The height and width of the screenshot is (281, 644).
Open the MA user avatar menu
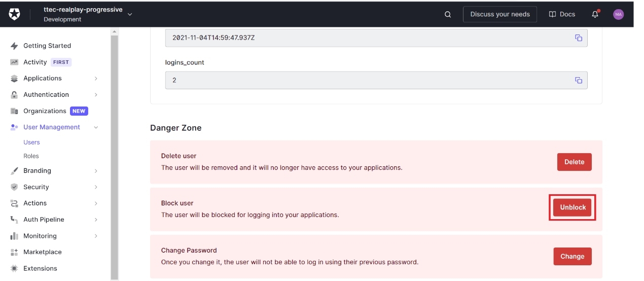[x=618, y=14]
